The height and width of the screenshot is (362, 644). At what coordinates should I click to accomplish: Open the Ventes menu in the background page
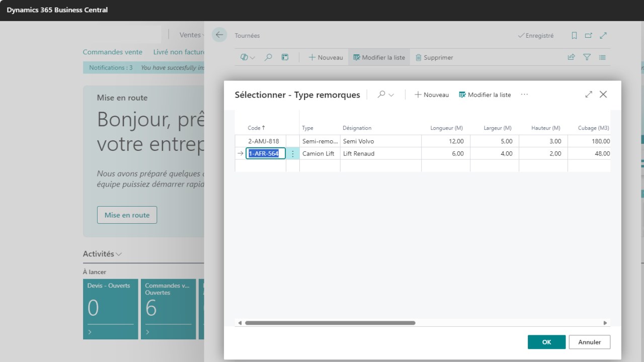tap(191, 35)
